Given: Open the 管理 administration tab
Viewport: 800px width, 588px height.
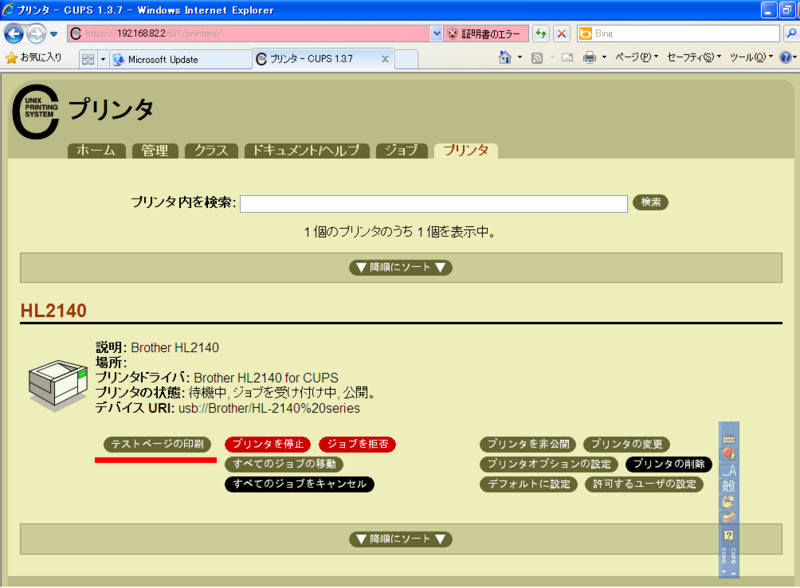Looking at the screenshot, I should click(x=155, y=151).
